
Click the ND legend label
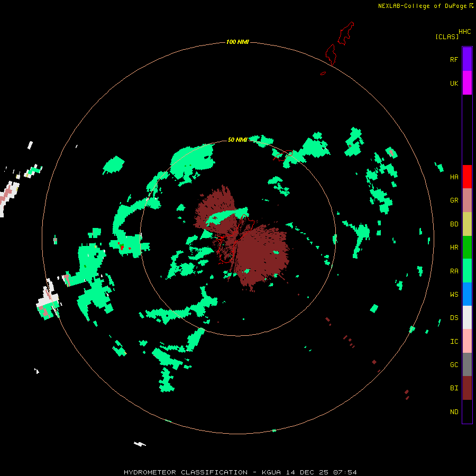tap(454, 411)
